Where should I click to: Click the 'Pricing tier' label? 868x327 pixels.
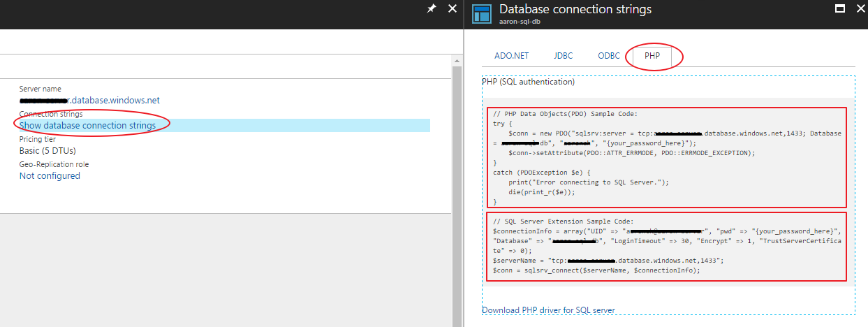pos(38,139)
